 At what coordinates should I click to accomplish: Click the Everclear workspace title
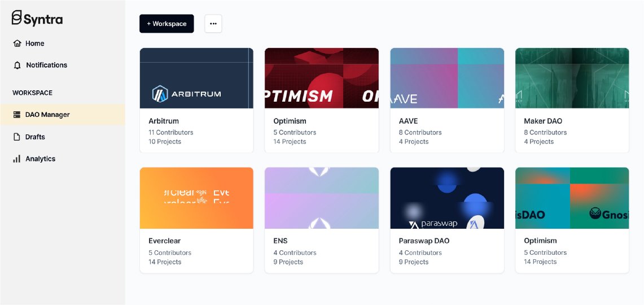point(164,241)
